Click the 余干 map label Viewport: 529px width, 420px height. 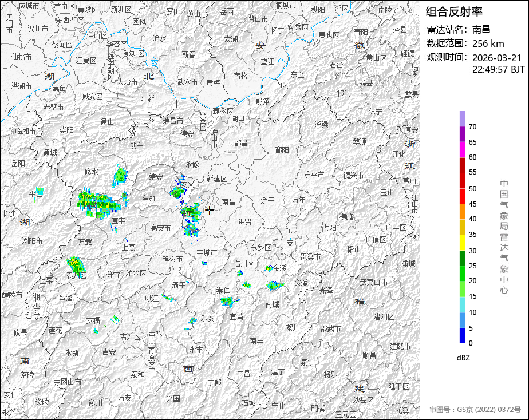[267, 201]
